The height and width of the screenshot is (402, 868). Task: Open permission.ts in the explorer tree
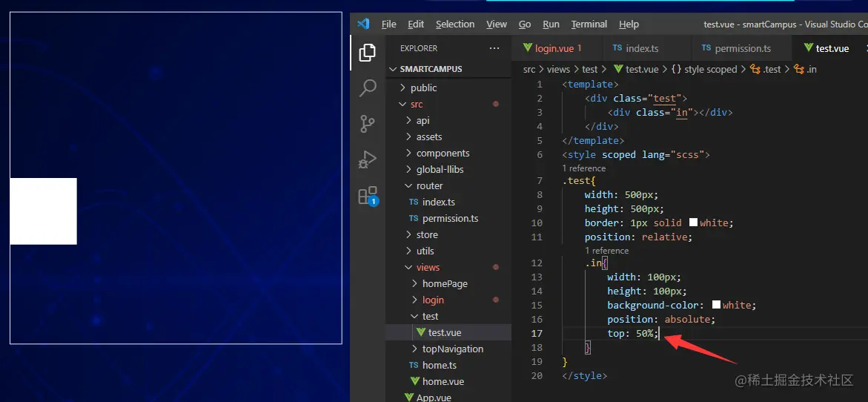tap(450, 218)
